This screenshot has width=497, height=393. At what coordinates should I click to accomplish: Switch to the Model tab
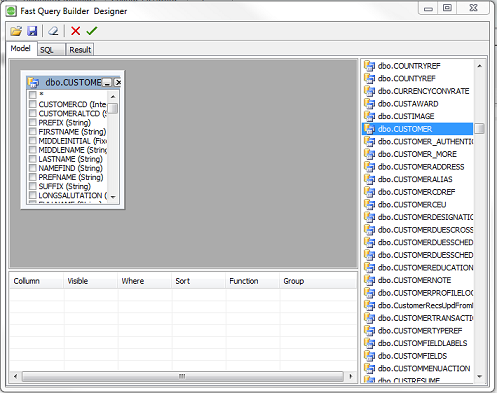pos(21,49)
